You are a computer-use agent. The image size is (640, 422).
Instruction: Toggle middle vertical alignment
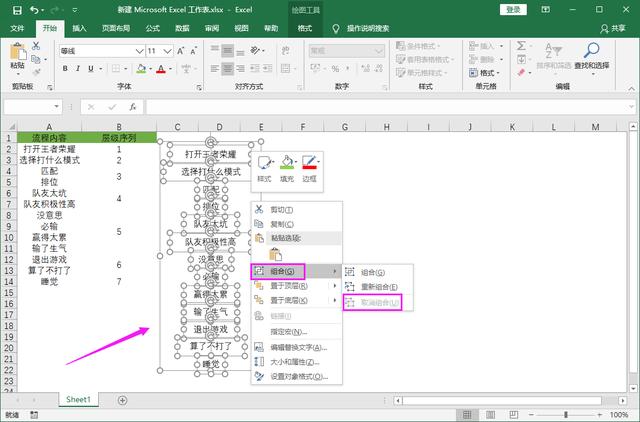tap(227, 51)
